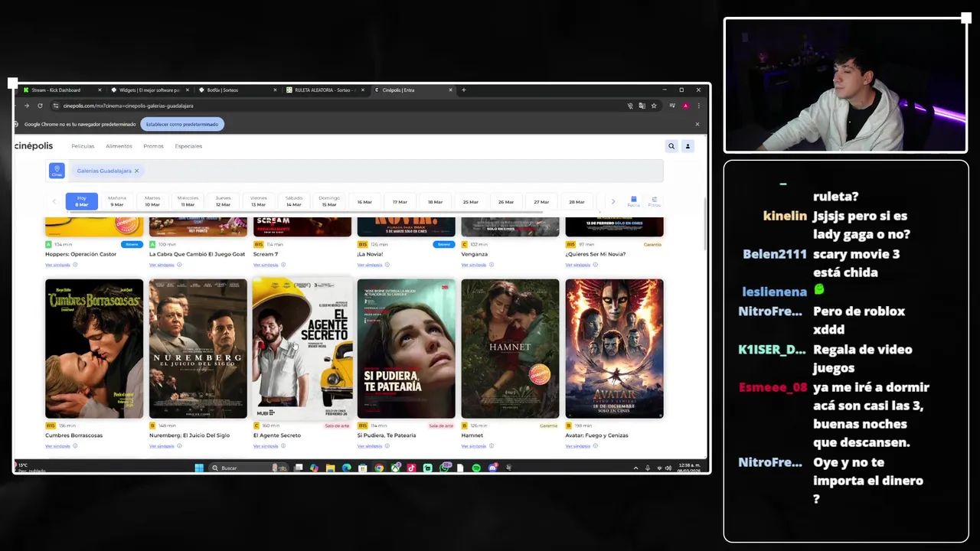Open the Nuremberg movie poster
The height and width of the screenshot is (551, 980).
tap(198, 348)
